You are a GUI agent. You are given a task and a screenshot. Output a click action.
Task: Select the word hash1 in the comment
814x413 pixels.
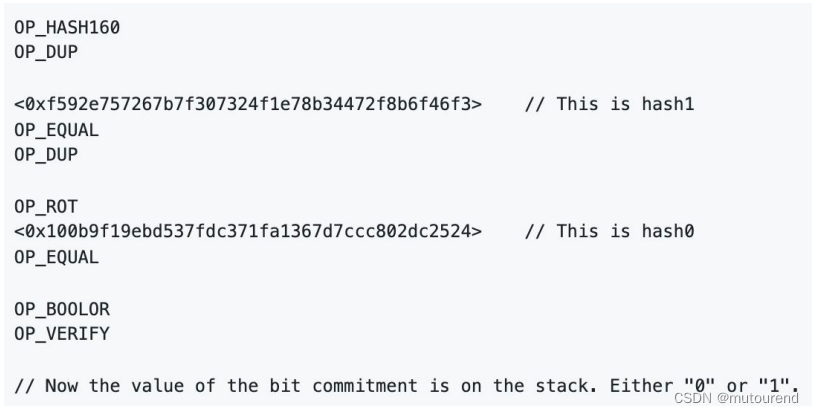tap(668, 104)
